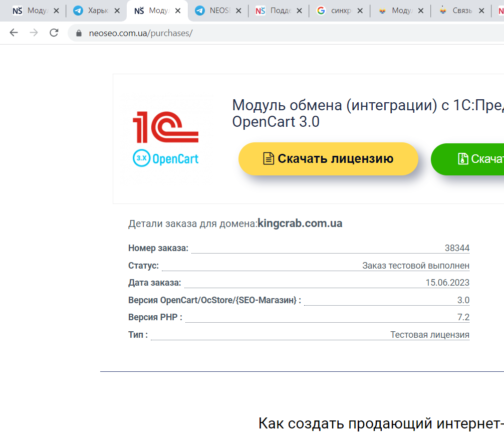Close the 'Связь' tab

click(x=481, y=11)
